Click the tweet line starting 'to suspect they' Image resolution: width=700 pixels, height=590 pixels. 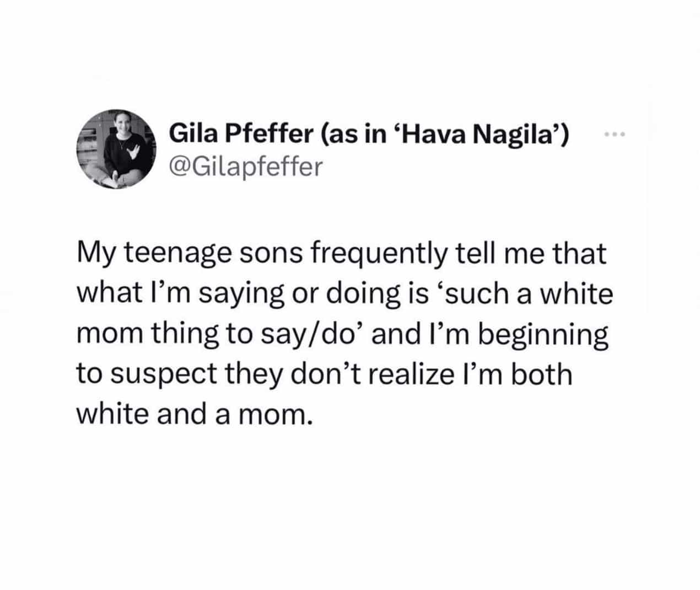point(324,374)
